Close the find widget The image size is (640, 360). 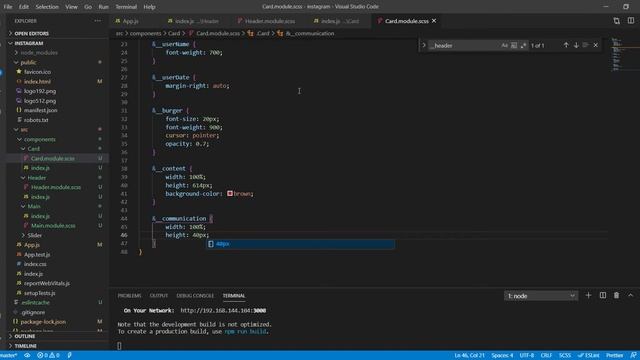(596, 45)
